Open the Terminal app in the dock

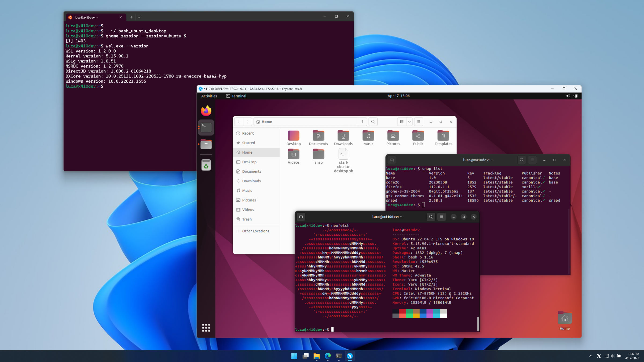pyautogui.click(x=205, y=127)
